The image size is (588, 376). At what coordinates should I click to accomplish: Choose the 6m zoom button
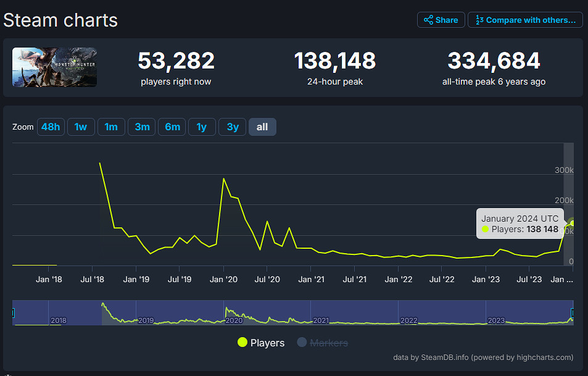(x=172, y=127)
